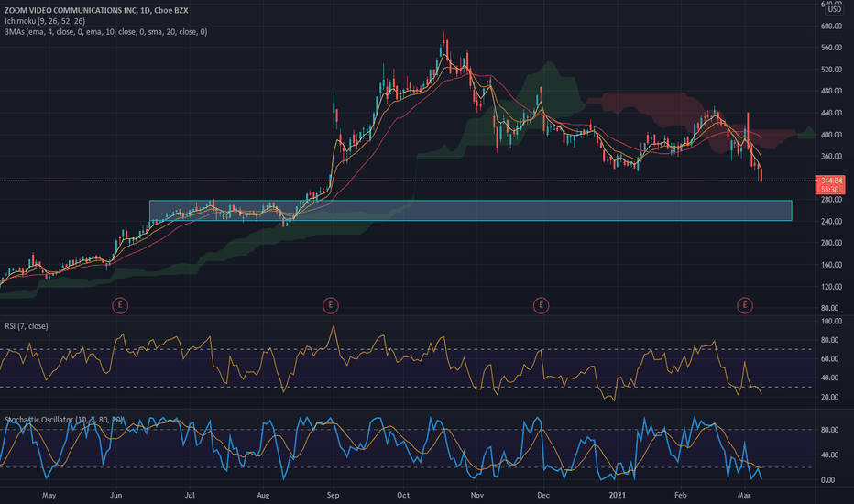Select the blue support zone rectangle

(x=471, y=211)
